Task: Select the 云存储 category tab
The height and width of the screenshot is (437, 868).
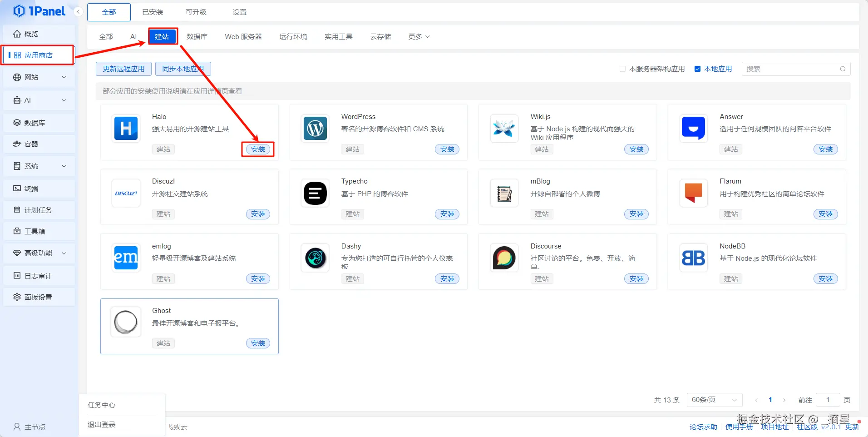Action: (x=380, y=36)
